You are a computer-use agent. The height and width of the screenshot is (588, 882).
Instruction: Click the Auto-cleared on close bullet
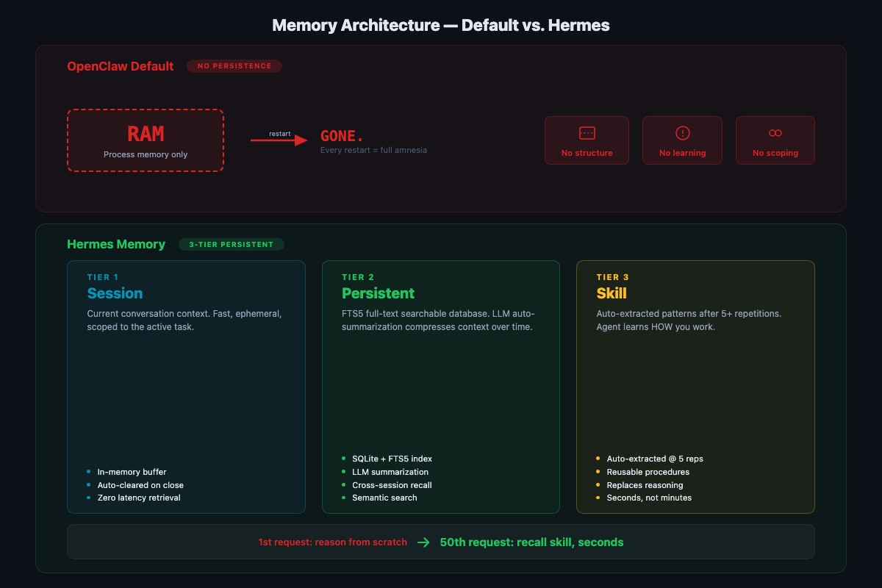(135, 485)
